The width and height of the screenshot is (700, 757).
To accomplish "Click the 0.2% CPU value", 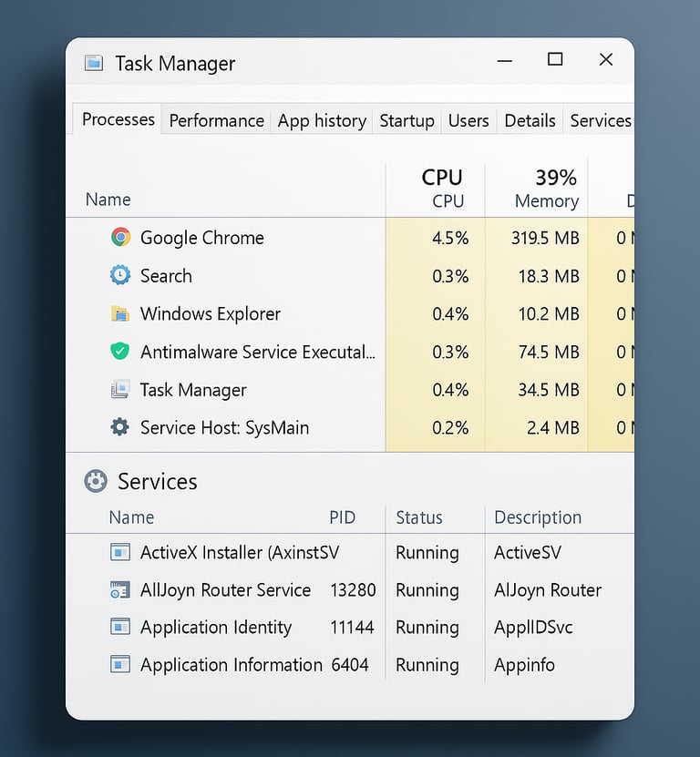I will [450, 428].
